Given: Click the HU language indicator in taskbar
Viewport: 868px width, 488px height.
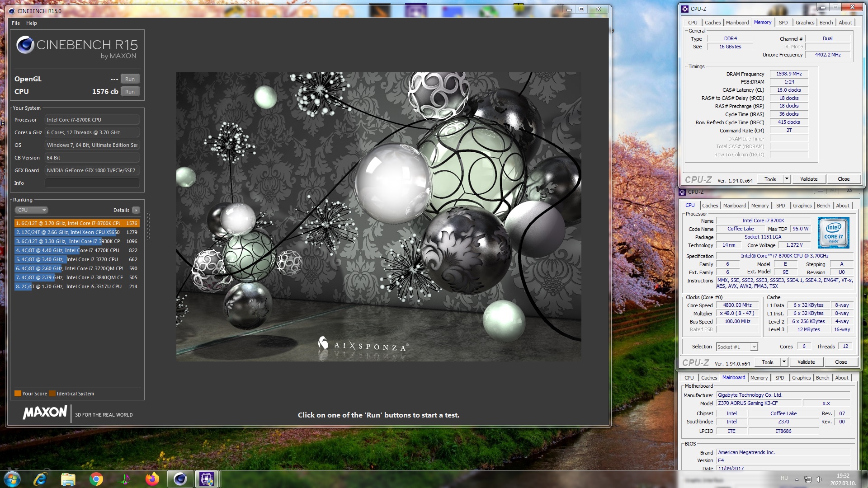Looking at the screenshot, I should (784, 478).
